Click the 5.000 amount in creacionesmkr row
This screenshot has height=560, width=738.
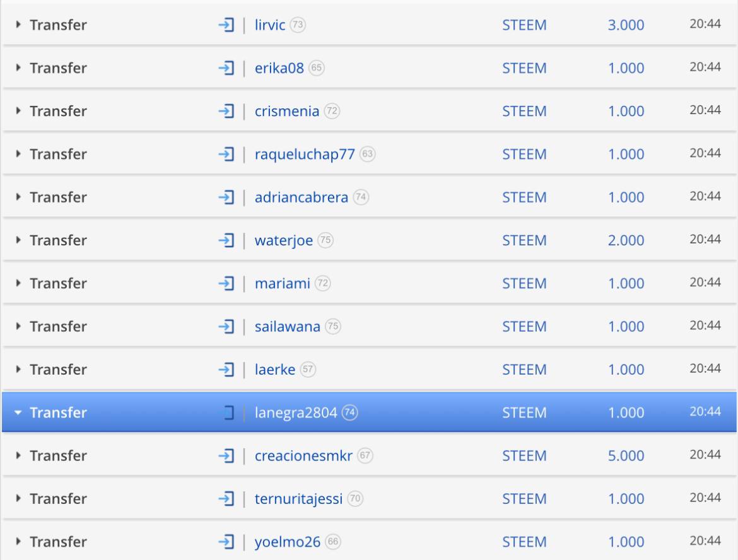coord(626,456)
